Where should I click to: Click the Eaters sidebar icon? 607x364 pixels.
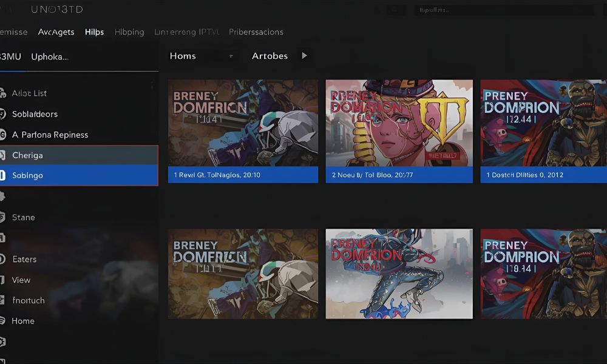(x=2, y=259)
